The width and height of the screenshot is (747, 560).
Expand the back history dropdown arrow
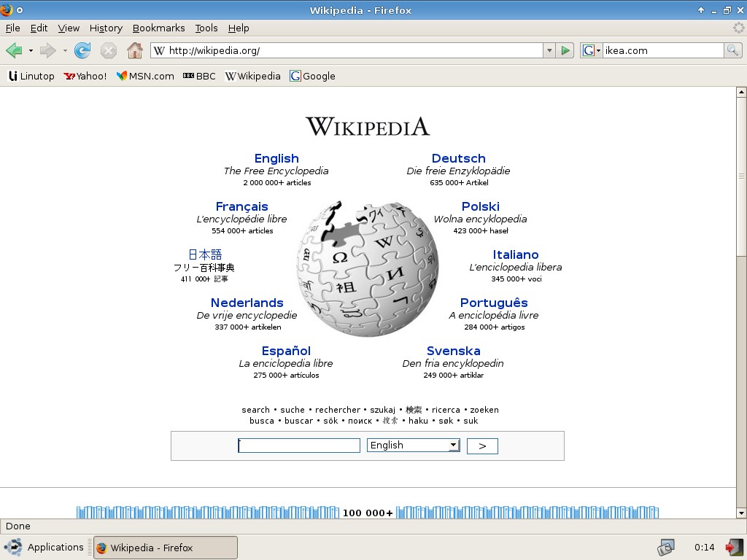click(31, 51)
